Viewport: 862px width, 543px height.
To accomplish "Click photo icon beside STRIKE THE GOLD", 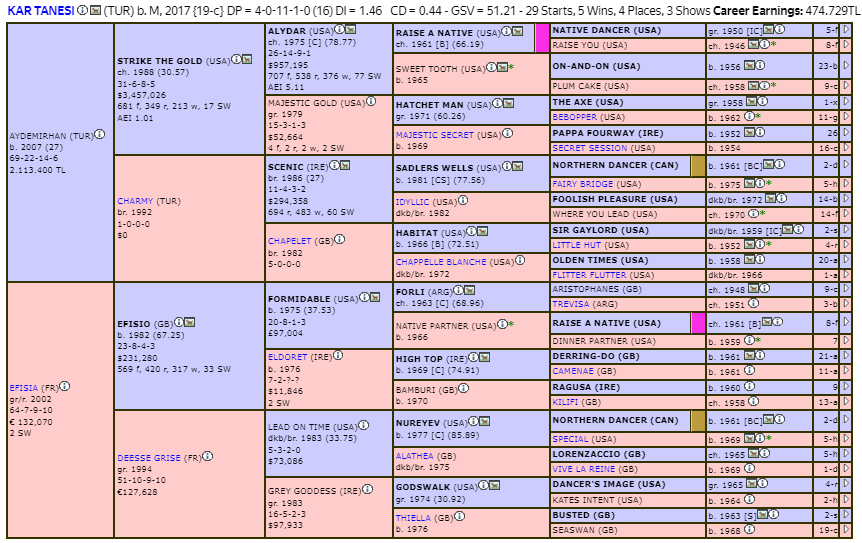I will (247, 59).
